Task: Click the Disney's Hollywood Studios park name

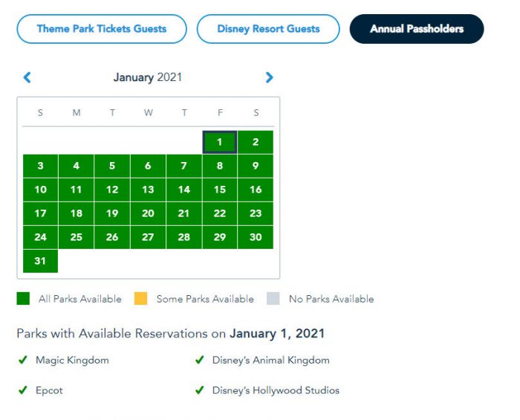Action: click(x=276, y=390)
